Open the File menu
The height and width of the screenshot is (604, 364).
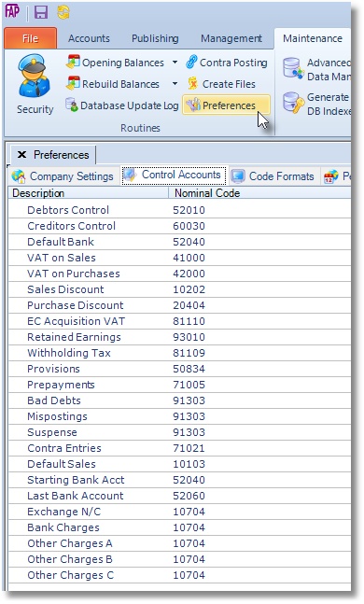pyautogui.click(x=31, y=38)
